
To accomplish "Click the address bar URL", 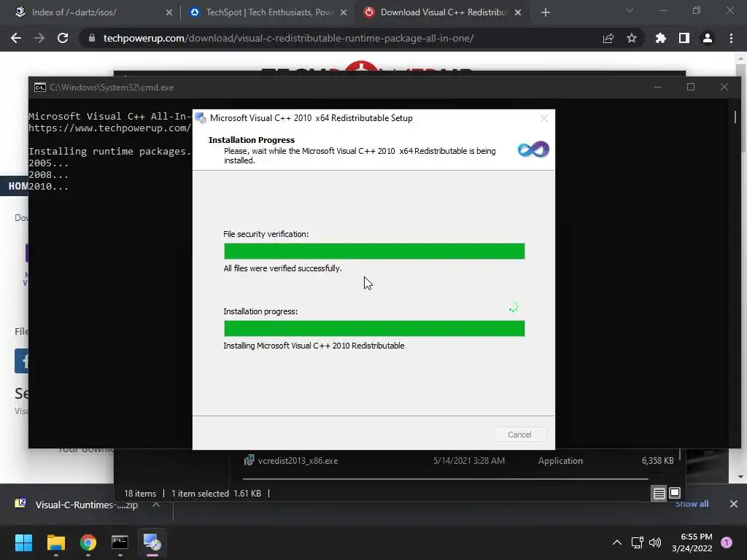I will [288, 39].
